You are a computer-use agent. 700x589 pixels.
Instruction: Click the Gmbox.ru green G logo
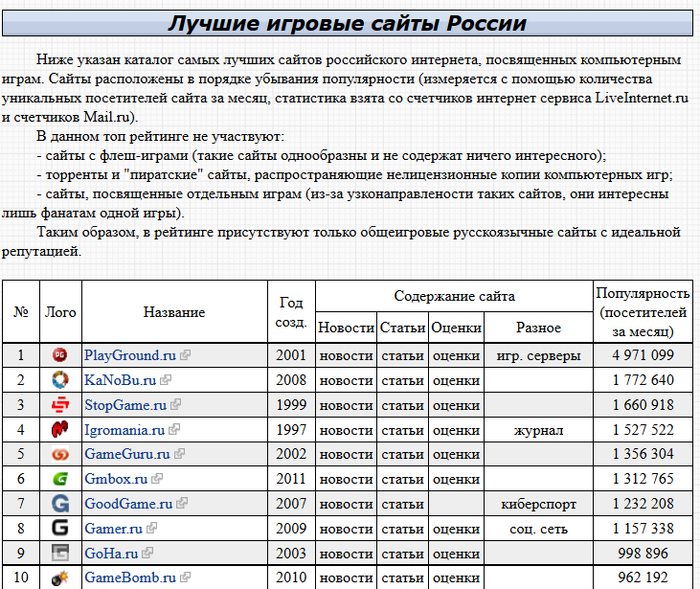pyautogui.click(x=59, y=479)
